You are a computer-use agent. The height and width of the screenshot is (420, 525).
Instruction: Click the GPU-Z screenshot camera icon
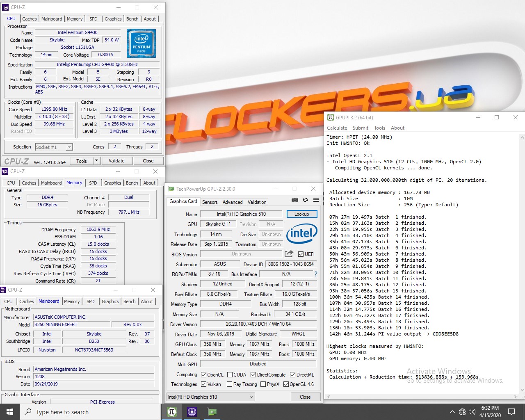(x=294, y=200)
